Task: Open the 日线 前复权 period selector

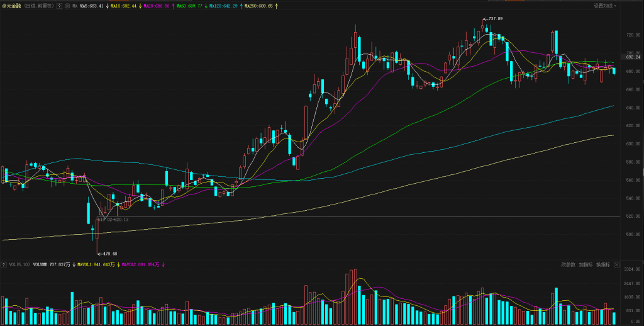Action: 39,6
